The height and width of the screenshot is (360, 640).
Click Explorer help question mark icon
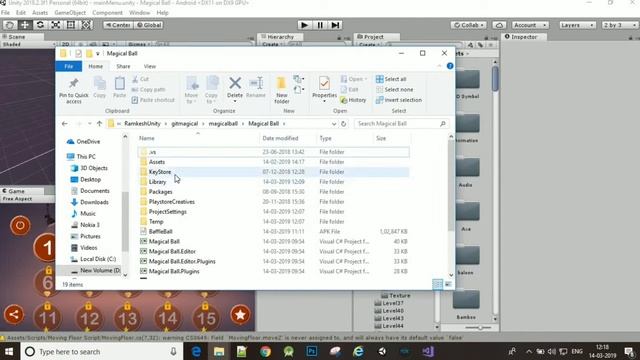(450, 66)
